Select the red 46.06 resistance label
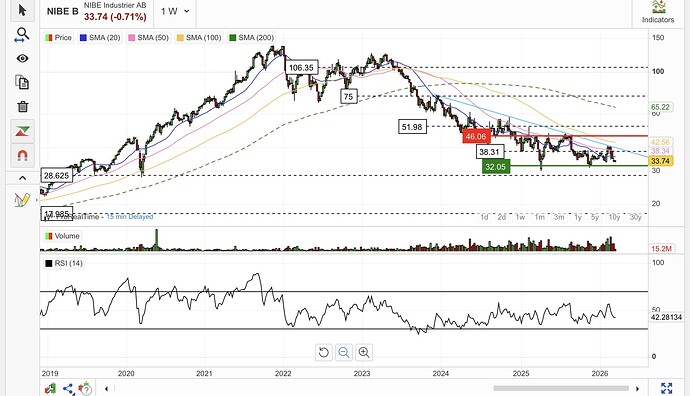 pyautogui.click(x=476, y=136)
